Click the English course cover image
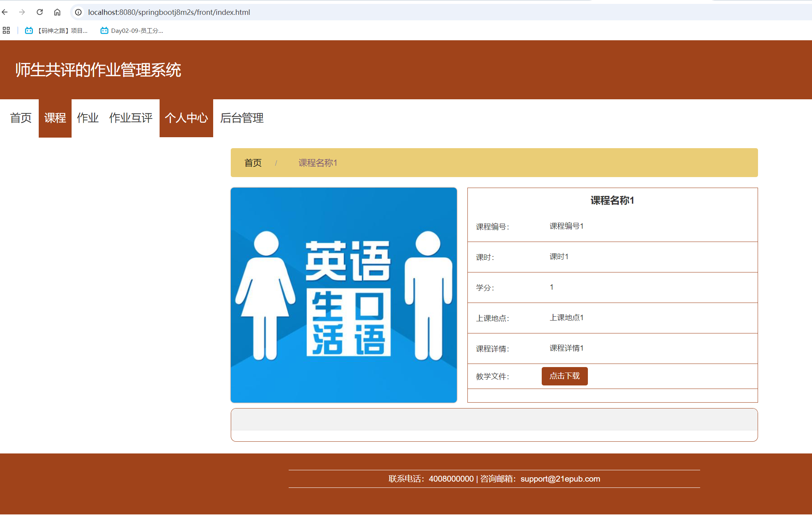This screenshot has height=516, width=812. 343,295
